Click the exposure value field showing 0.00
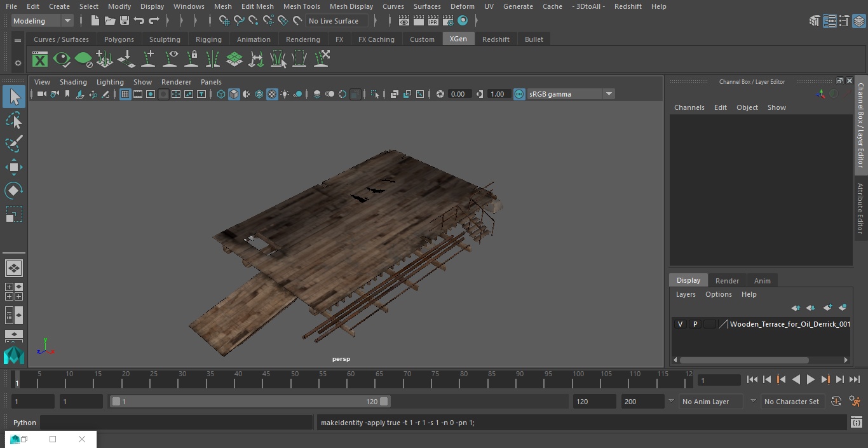The width and height of the screenshot is (868, 448). point(459,94)
